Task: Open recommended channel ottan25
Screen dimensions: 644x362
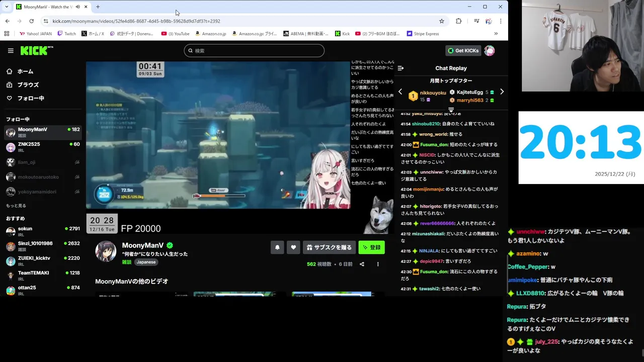Action: (x=43, y=290)
